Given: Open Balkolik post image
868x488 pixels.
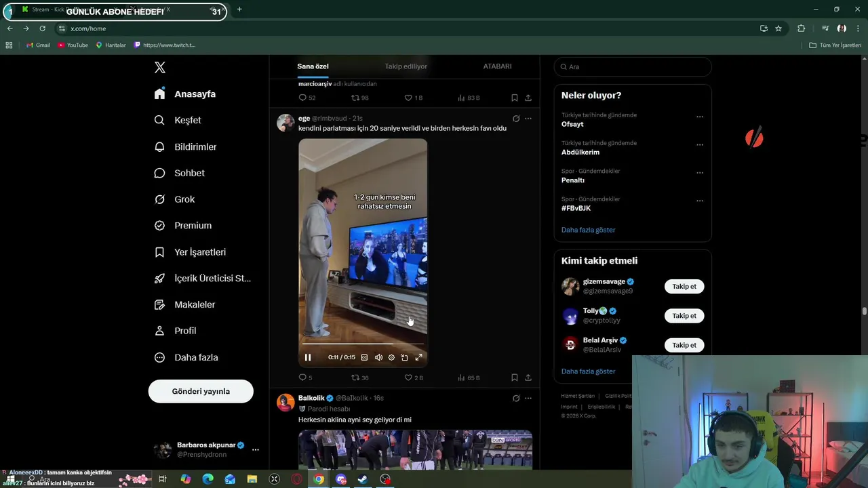Looking at the screenshot, I should pyautogui.click(x=415, y=450).
